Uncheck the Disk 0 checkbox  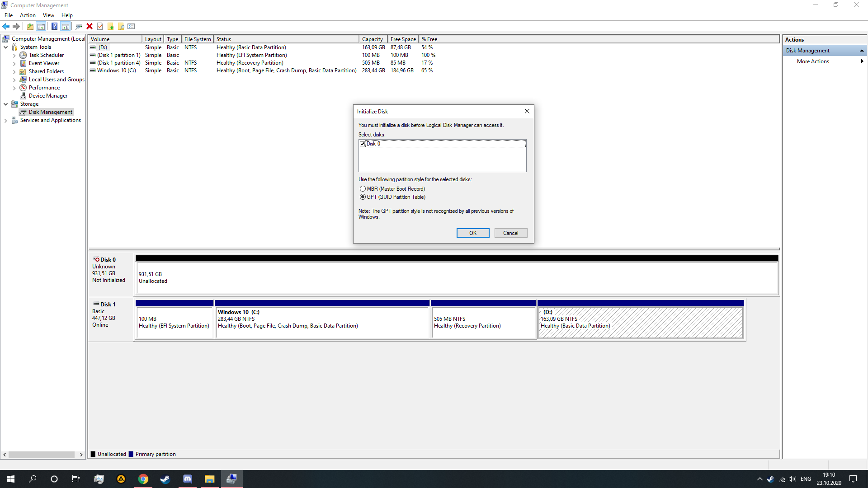363,144
